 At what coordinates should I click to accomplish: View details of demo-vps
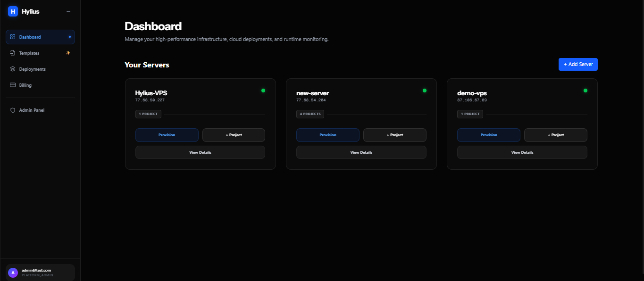(522, 152)
